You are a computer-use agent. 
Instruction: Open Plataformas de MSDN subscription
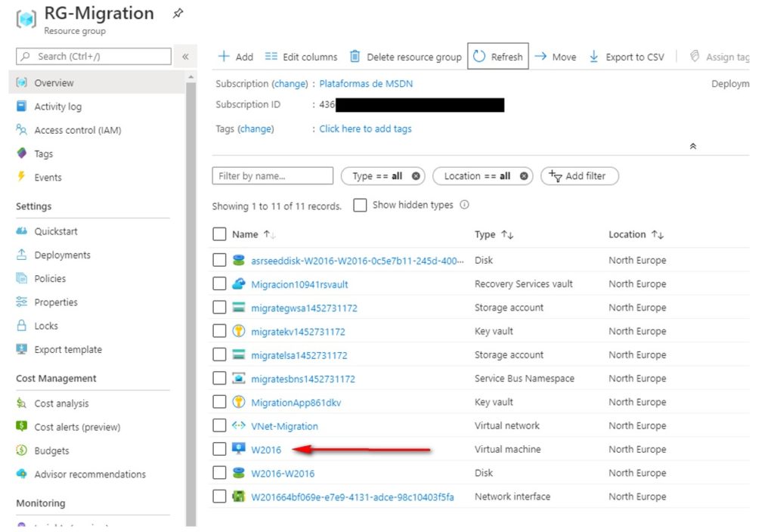(x=366, y=84)
